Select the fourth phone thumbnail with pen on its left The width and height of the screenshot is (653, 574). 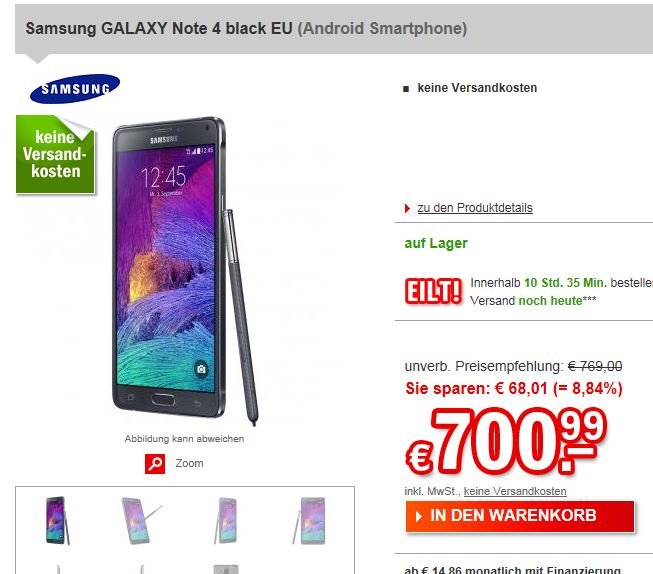click(x=309, y=520)
